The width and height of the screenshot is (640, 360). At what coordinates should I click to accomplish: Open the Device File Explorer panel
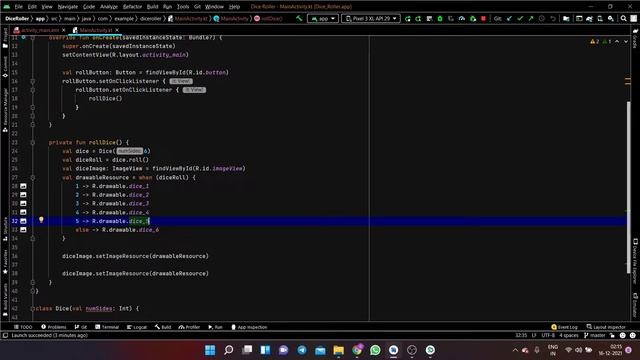coord(635,261)
